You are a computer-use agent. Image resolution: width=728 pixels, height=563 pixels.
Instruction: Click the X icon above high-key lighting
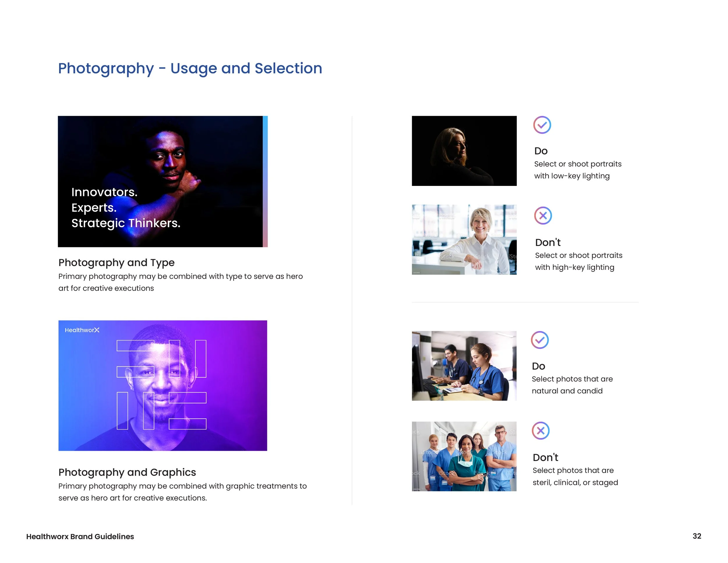[x=543, y=215]
